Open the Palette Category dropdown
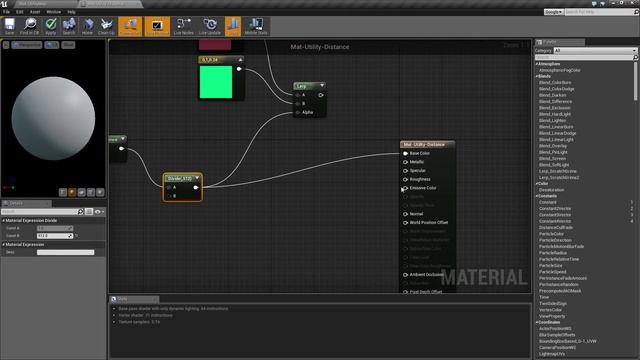Viewport: 640px width, 360px height. tap(595, 51)
